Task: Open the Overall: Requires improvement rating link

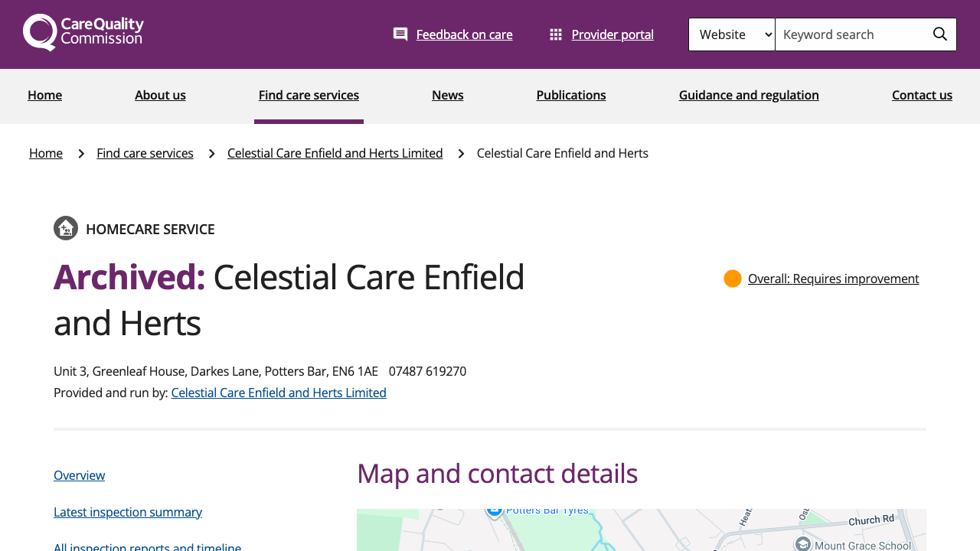Action: [833, 279]
